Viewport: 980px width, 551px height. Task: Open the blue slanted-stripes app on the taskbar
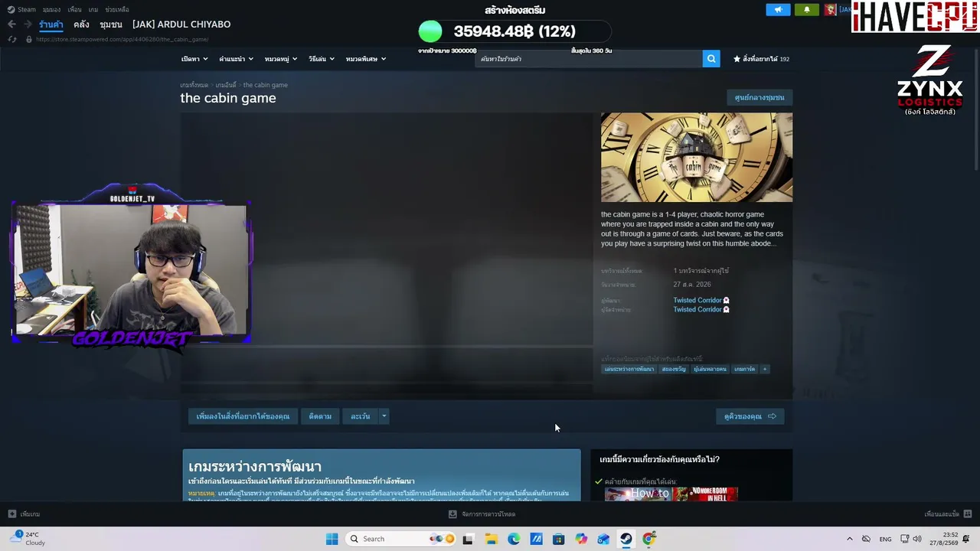click(536, 539)
